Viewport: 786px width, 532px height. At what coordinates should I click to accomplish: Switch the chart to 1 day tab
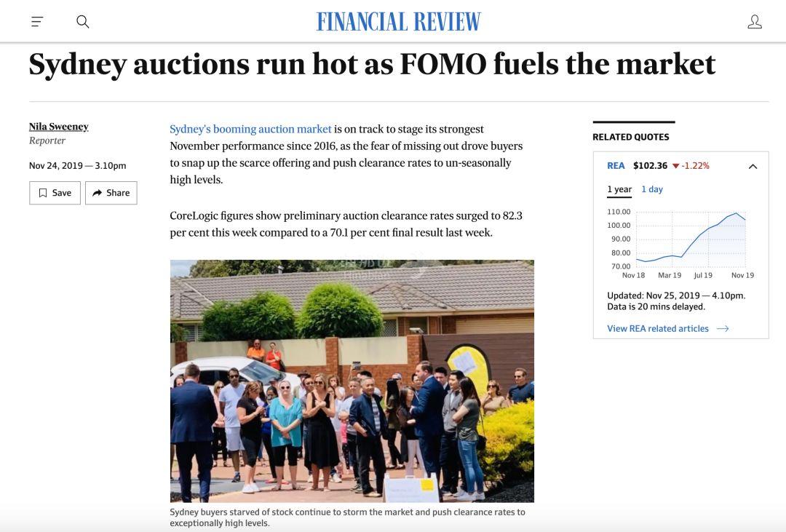click(652, 189)
